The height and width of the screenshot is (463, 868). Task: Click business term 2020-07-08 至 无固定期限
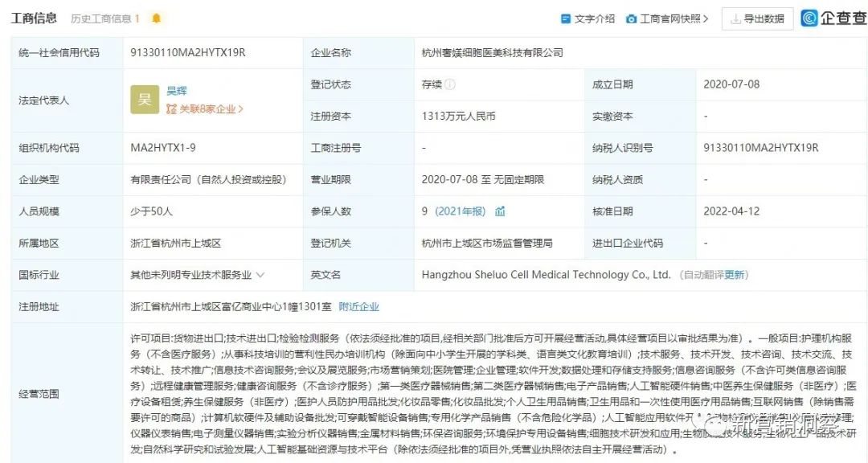pyautogui.click(x=483, y=179)
